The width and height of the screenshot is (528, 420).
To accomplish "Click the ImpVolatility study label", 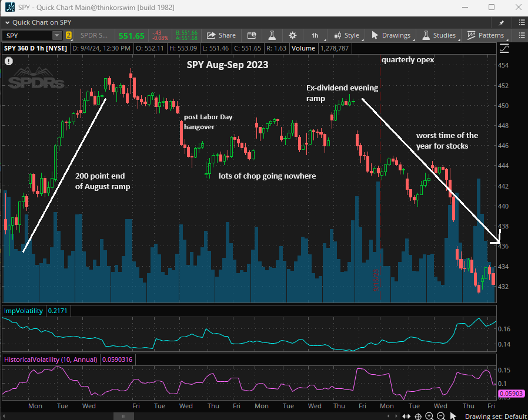I will [x=24, y=311].
